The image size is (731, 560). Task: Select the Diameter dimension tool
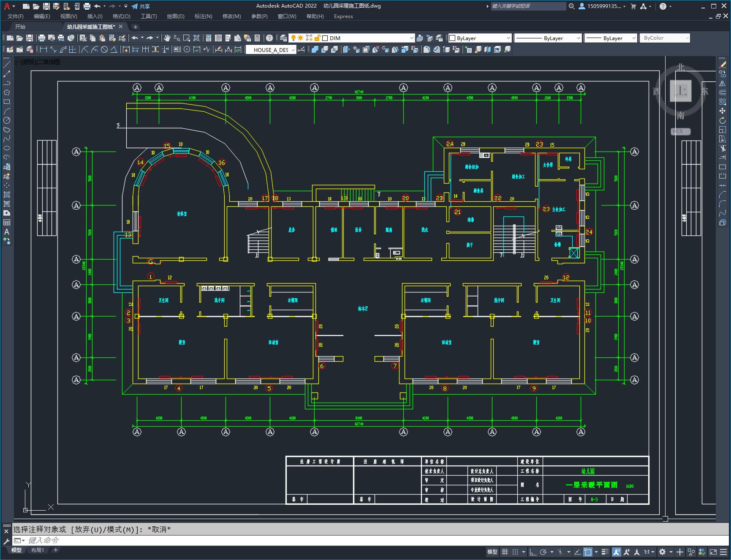tap(104, 50)
